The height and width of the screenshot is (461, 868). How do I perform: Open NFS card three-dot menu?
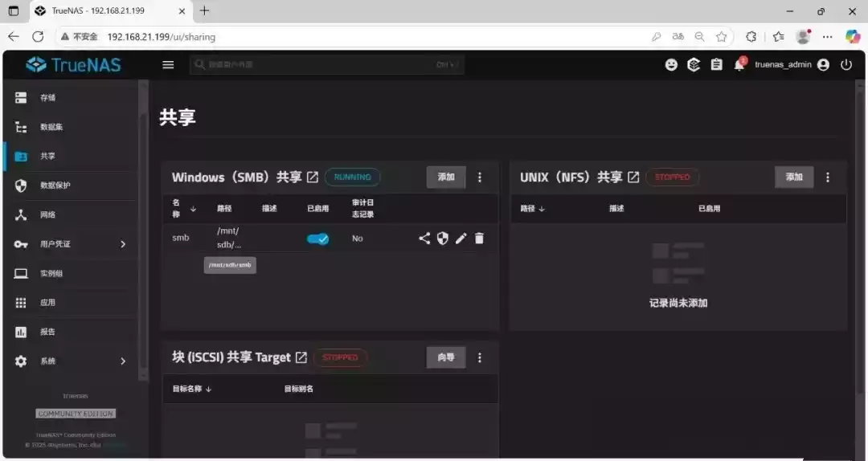pyautogui.click(x=828, y=177)
